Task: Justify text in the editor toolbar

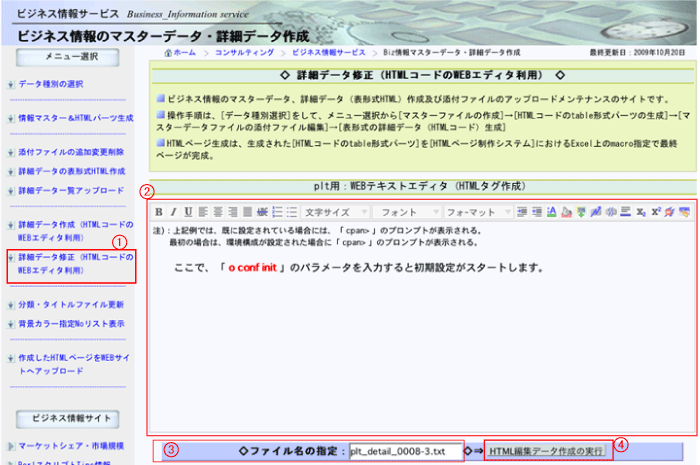Action: 247,212
